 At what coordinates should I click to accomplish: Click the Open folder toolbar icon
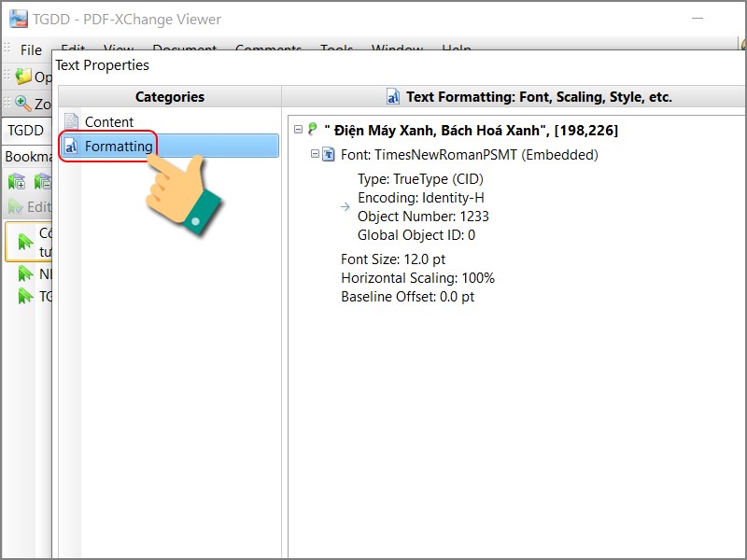[x=23, y=77]
